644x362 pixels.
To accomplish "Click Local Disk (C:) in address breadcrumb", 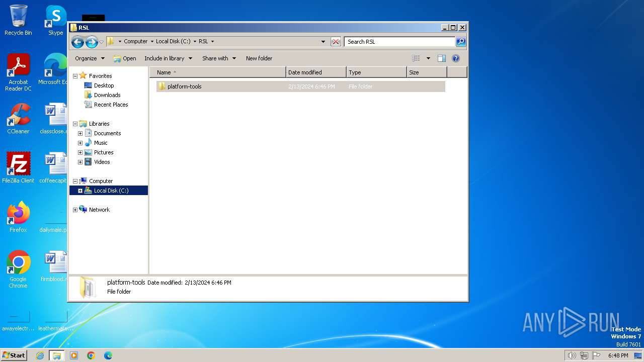I will click(x=173, y=42).
